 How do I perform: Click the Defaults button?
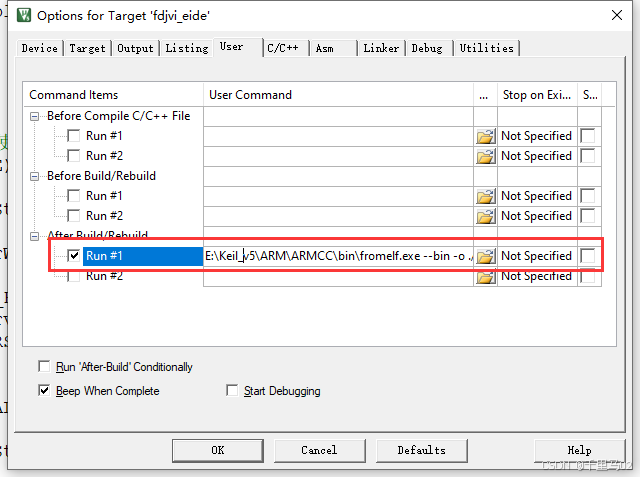point(421,450)
